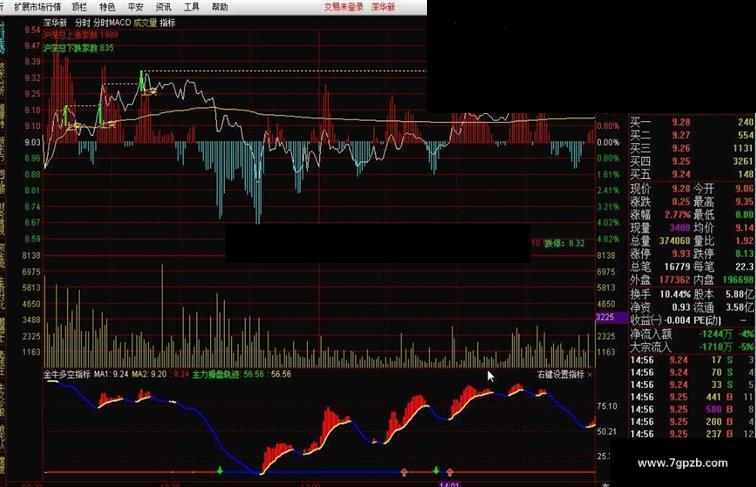Screen dimensions: 756x487
Task: Click the highlighted 14:01 time marker
Action: (x=449, y=484)
